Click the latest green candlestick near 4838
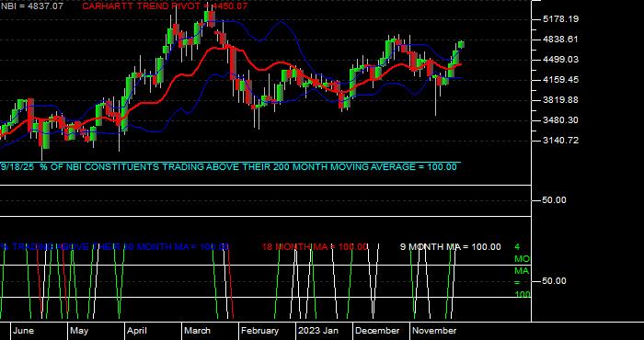644x340 pixels. (461, 44)
